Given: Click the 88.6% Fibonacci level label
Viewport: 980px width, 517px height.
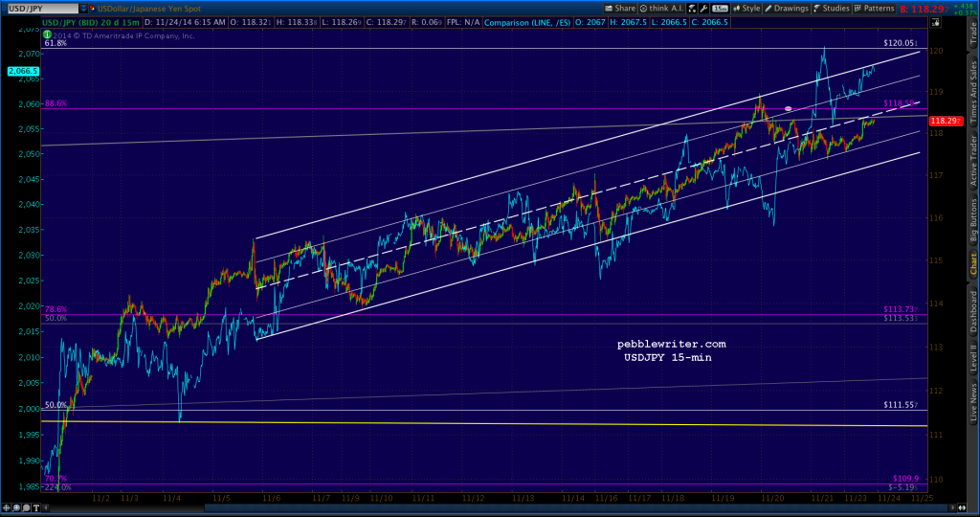Looking at the screenshot, I should (x=56, y=103).
